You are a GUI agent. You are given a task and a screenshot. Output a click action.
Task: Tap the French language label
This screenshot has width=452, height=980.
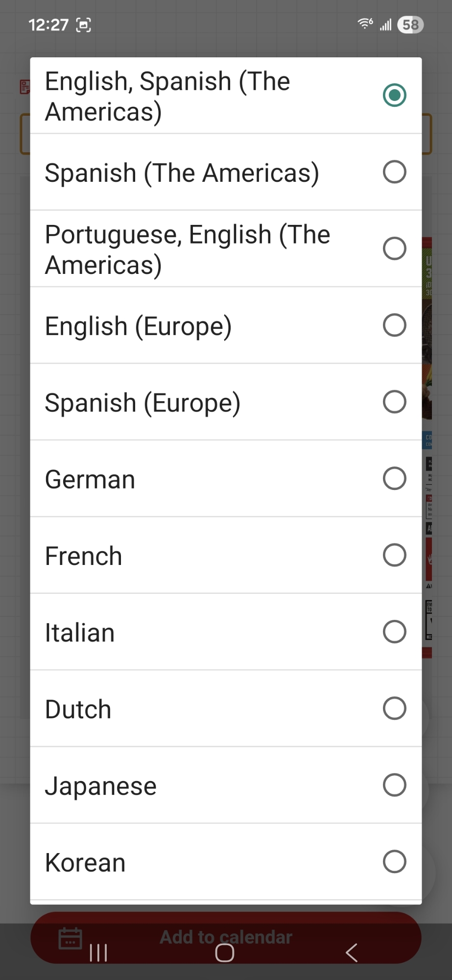84,556
